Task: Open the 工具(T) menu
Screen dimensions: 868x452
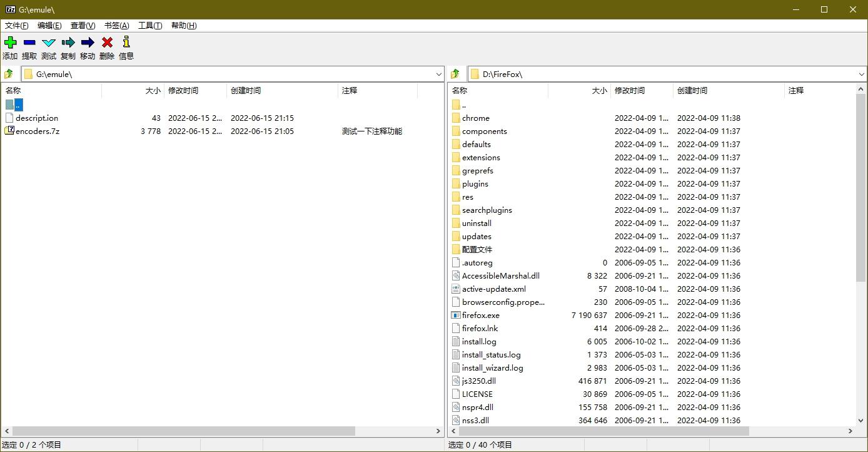Action: coord(149,26)
